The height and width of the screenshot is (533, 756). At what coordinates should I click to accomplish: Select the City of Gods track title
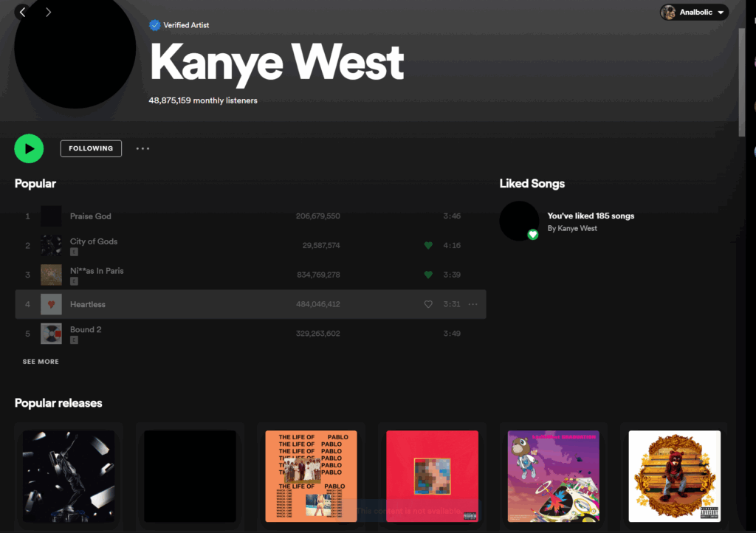point(94,241)
